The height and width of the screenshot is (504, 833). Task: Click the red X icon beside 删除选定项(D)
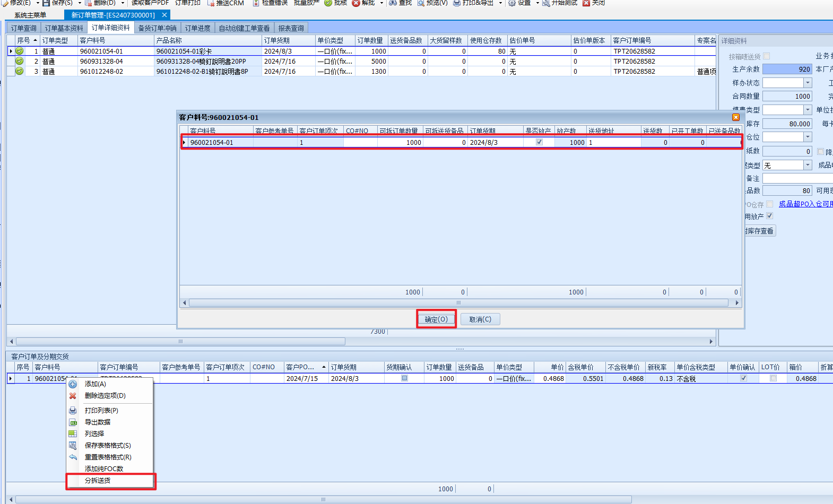(x=73, y=396)
